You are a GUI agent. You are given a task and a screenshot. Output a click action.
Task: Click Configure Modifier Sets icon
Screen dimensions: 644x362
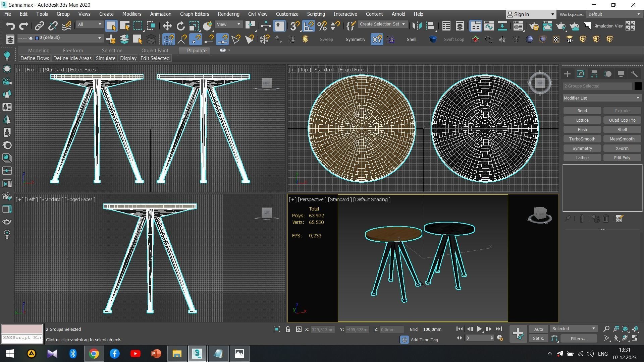620,219
